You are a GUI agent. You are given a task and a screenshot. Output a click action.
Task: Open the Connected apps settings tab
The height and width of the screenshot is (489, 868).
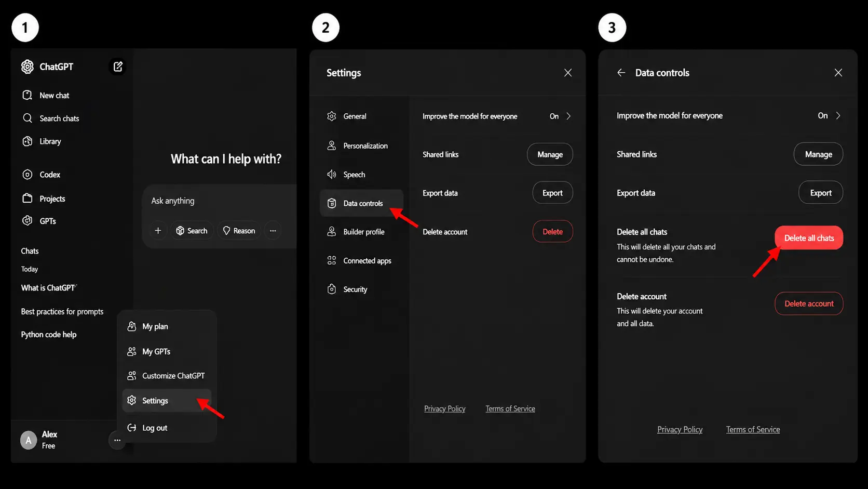click(x=361, y=260)
